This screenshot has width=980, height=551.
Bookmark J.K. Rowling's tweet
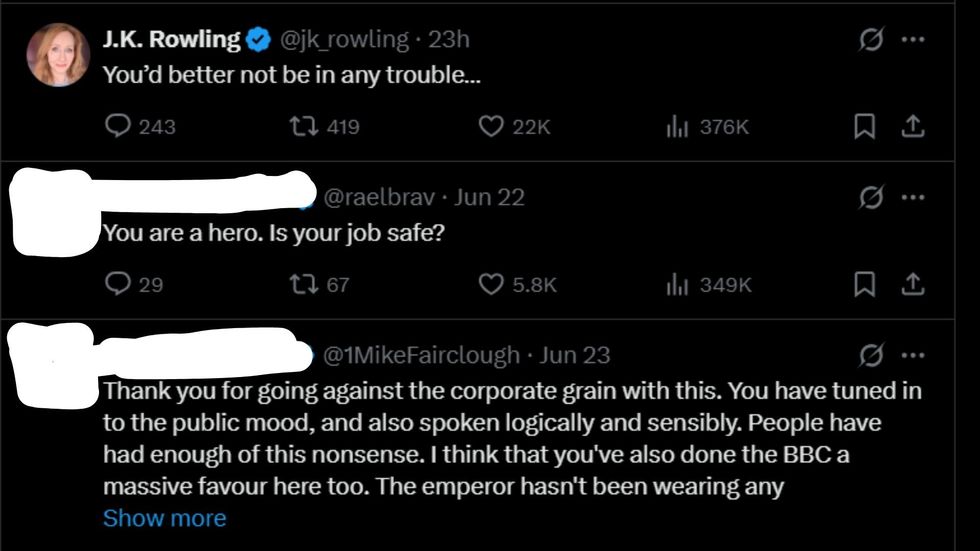pos(865,127)
